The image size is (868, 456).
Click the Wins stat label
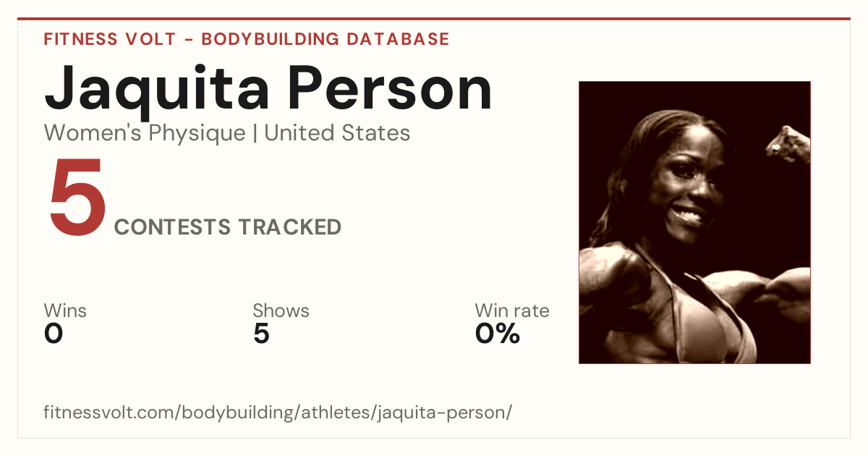click(65, 311)
